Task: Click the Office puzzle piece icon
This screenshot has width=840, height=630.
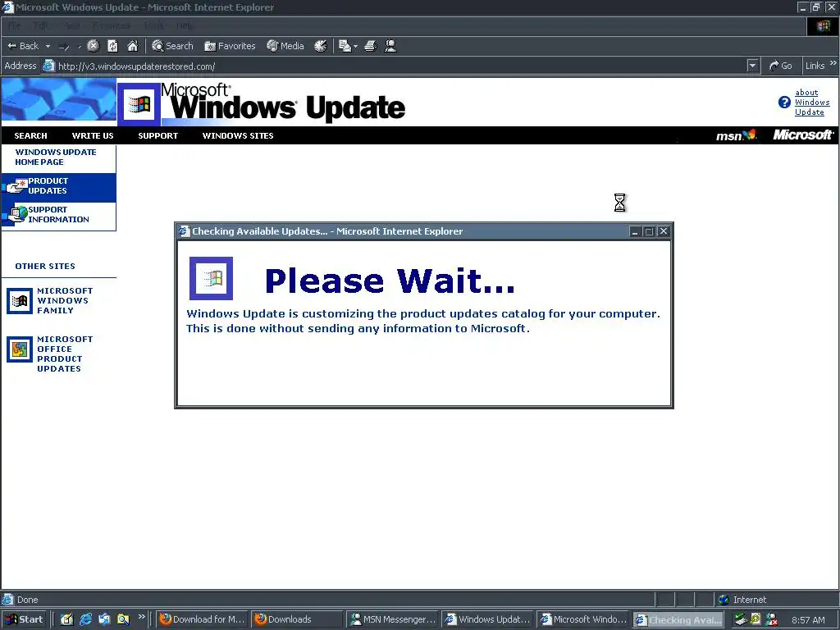Action: point(20,349)
